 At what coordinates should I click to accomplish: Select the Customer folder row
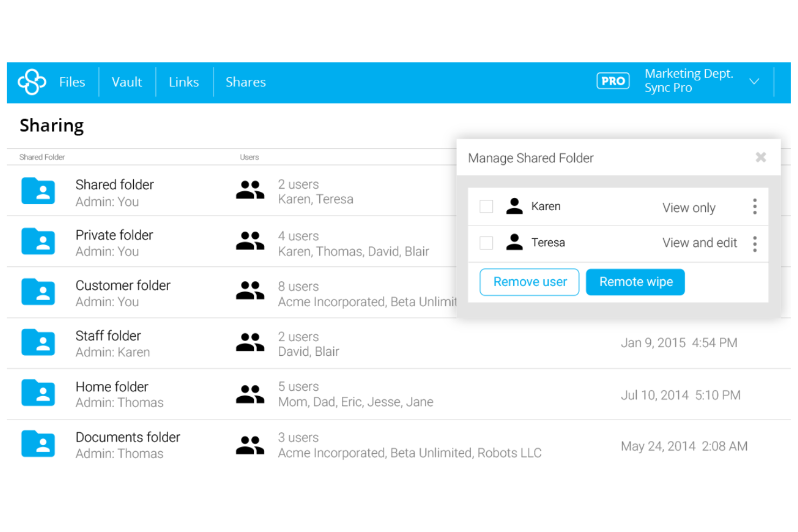123,293
